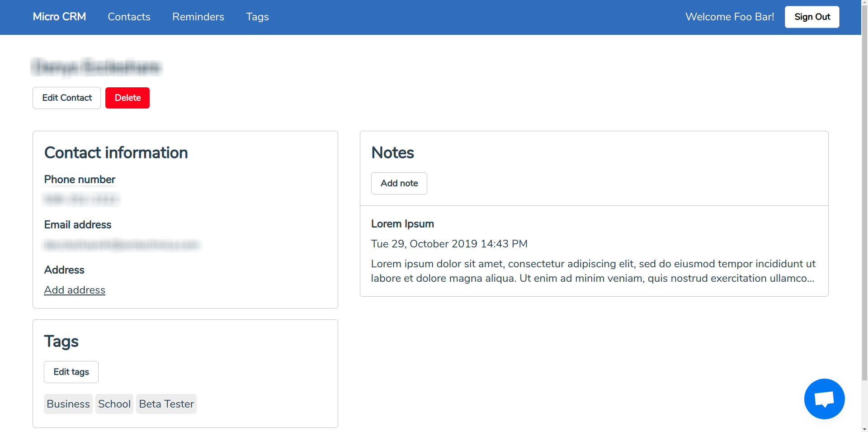Edit the contact's tags
The height and width of the screenshot is (432, 868).
71,372
